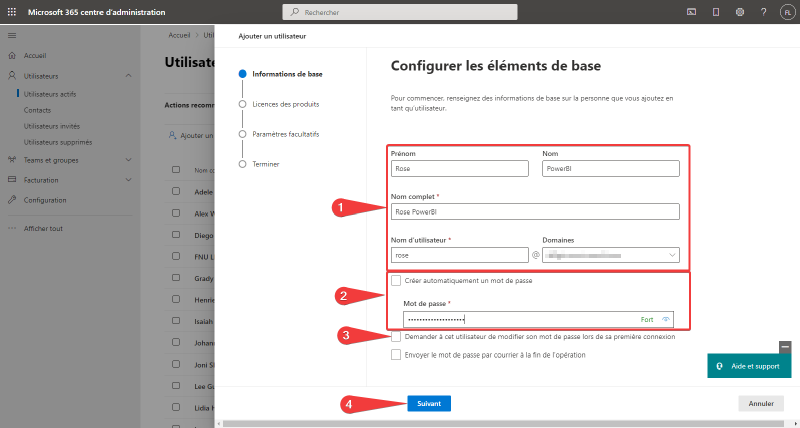The image size is (800, 428).
Task: Click the Mot de passe field
Action: coord(538,319)
